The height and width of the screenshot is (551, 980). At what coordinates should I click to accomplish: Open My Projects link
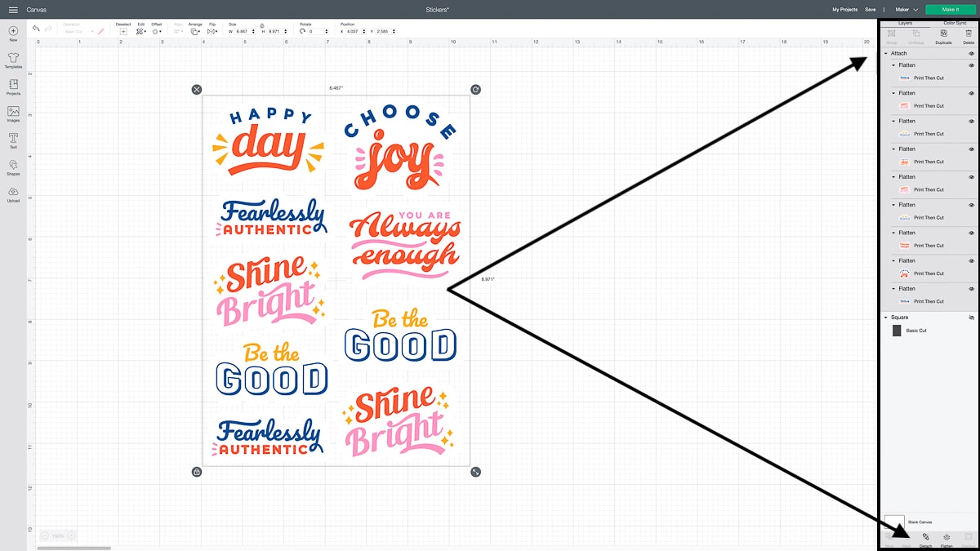(x=844, y=9)
